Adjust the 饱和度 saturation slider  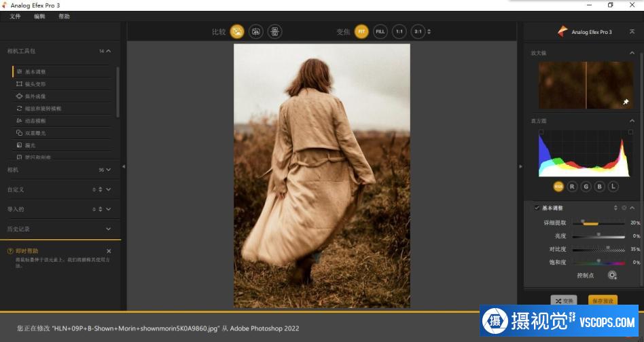click(598, 262)
